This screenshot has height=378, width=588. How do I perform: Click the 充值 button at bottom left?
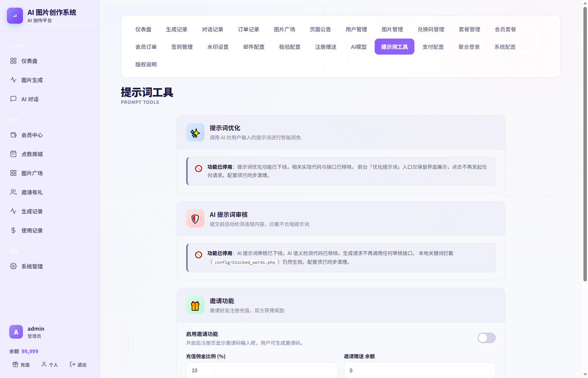point(21,365)
